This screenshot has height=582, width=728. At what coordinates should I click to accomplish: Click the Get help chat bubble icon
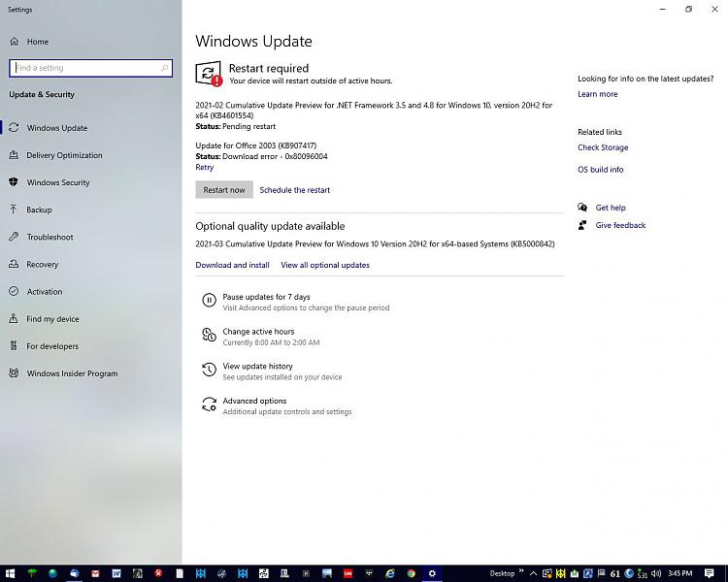coord(582,208)
